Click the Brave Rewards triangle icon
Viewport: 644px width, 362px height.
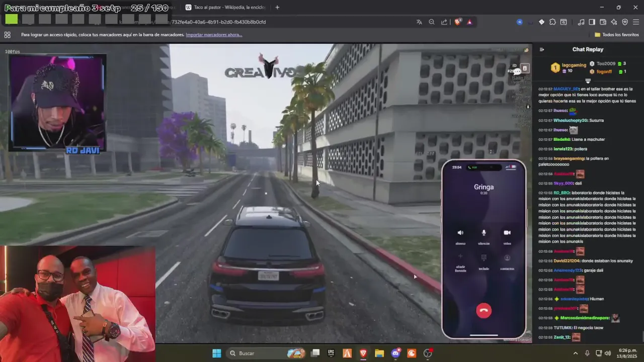[469, 22]
